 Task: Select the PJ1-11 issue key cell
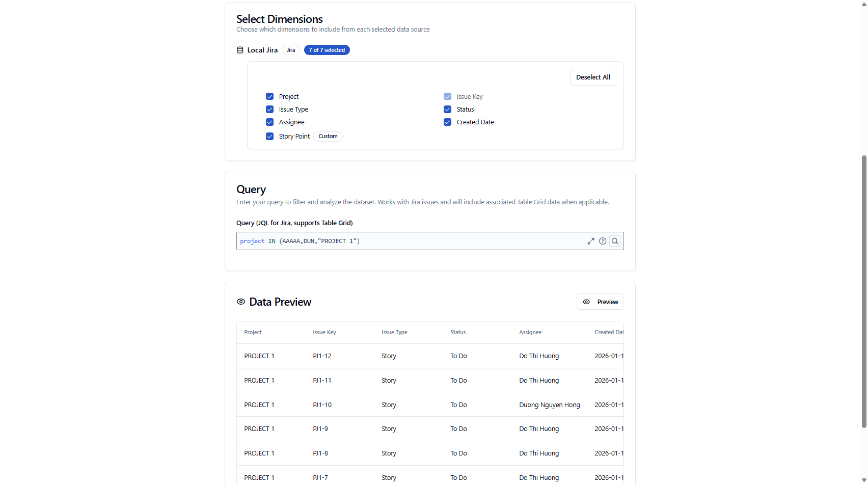tap(322, 380)
